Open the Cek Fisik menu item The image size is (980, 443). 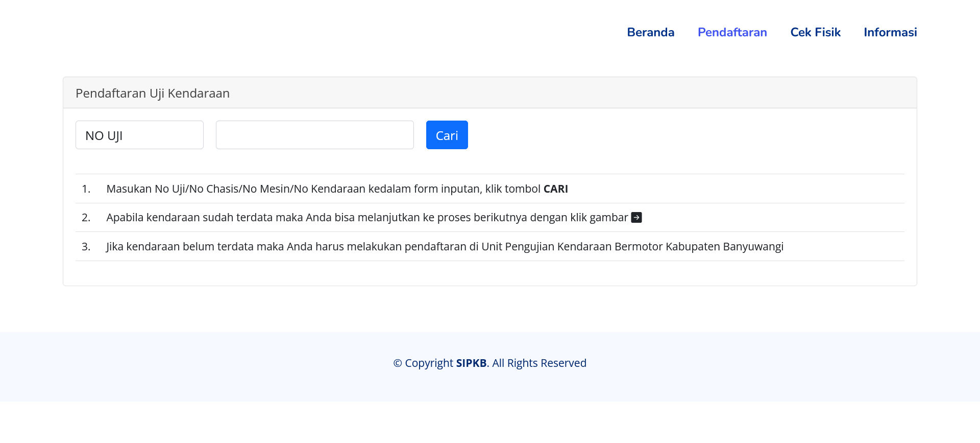815,32
